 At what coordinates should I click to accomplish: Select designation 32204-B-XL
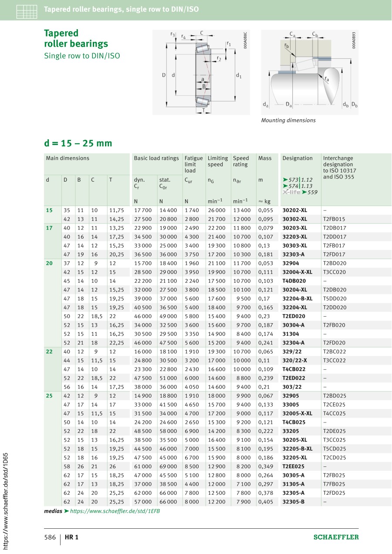coord(297,299)
